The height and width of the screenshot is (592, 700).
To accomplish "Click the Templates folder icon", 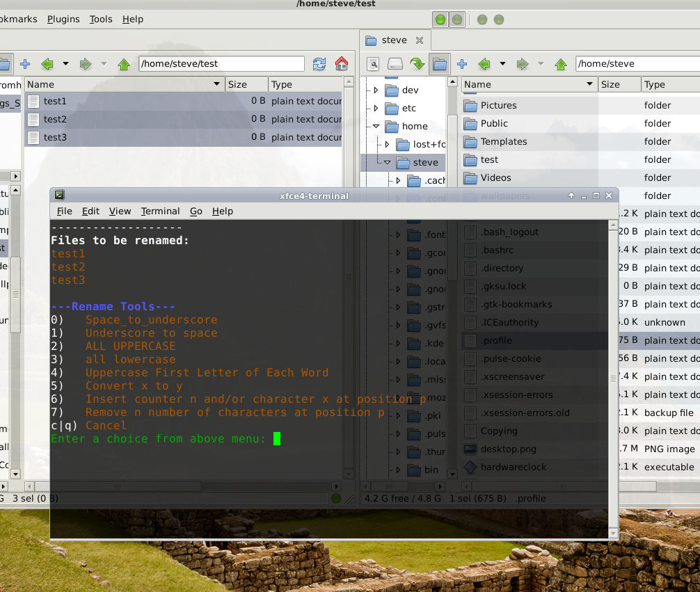I will [470, 142].
